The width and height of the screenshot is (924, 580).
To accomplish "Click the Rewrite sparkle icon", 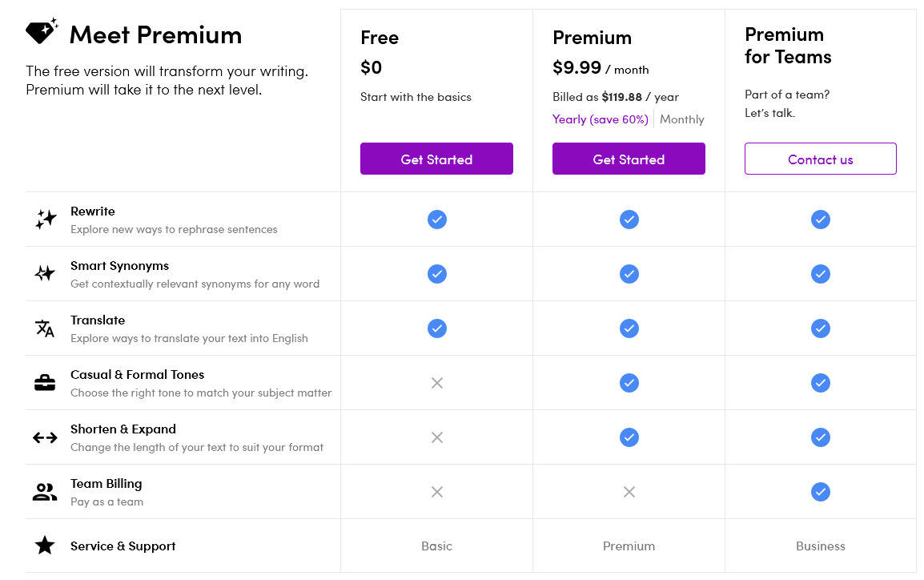I will click(x=46, y=219).
